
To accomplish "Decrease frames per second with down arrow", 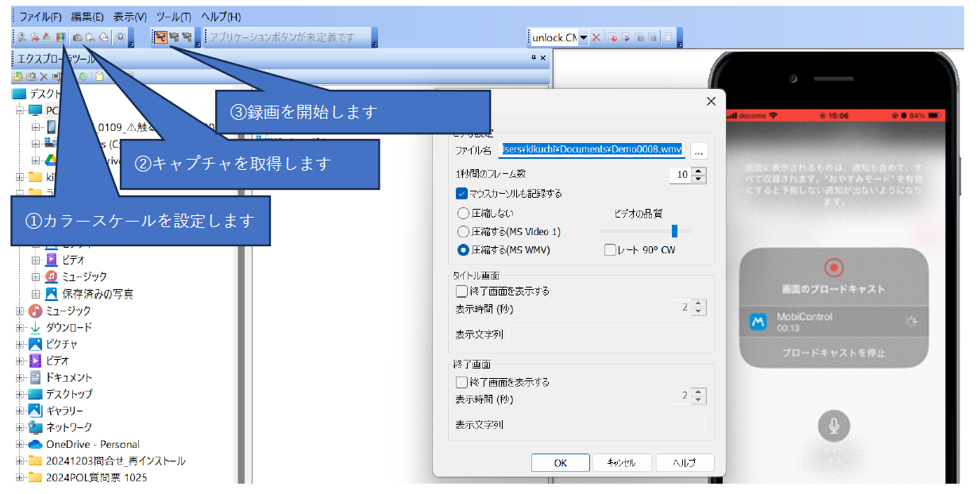I will click(x=698, y=179).
